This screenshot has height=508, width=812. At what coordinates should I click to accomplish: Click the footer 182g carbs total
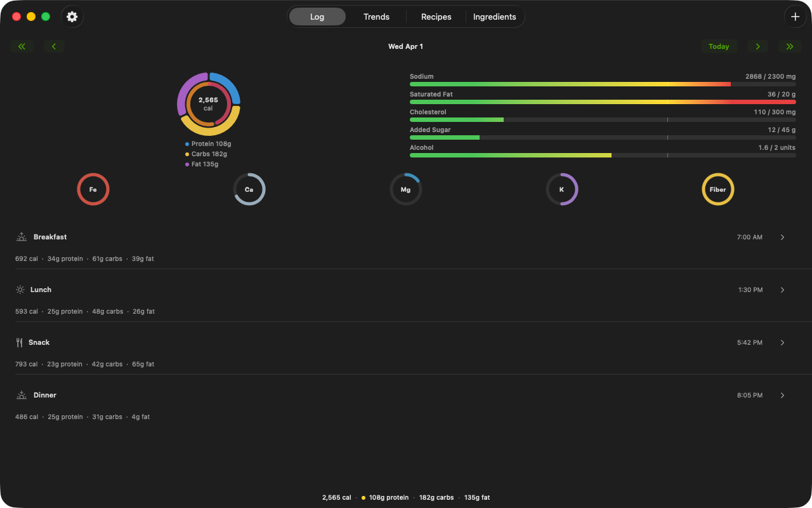click(436, 498)
